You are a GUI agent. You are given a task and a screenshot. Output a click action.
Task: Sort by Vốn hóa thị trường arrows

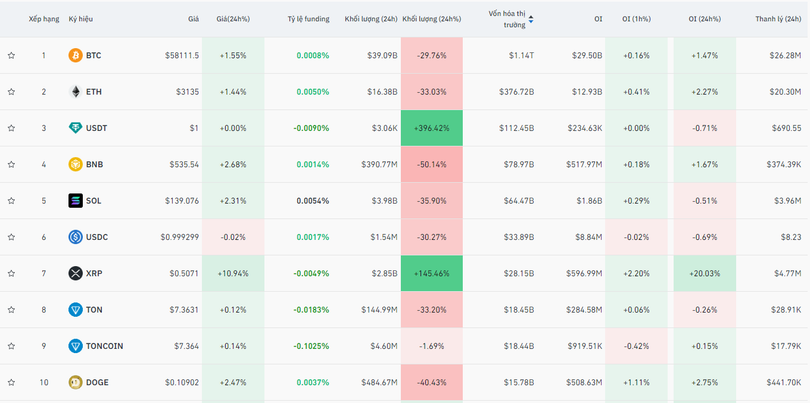pos(530,19)
